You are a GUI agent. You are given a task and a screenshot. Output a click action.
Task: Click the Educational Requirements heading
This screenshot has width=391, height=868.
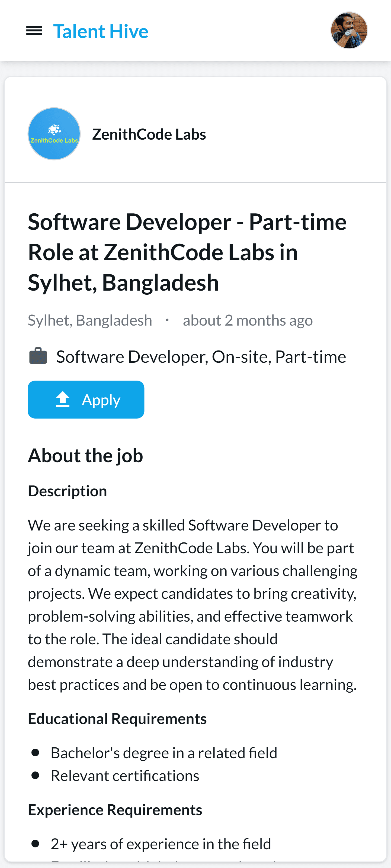pyautogui.click(x=117, y=718)
